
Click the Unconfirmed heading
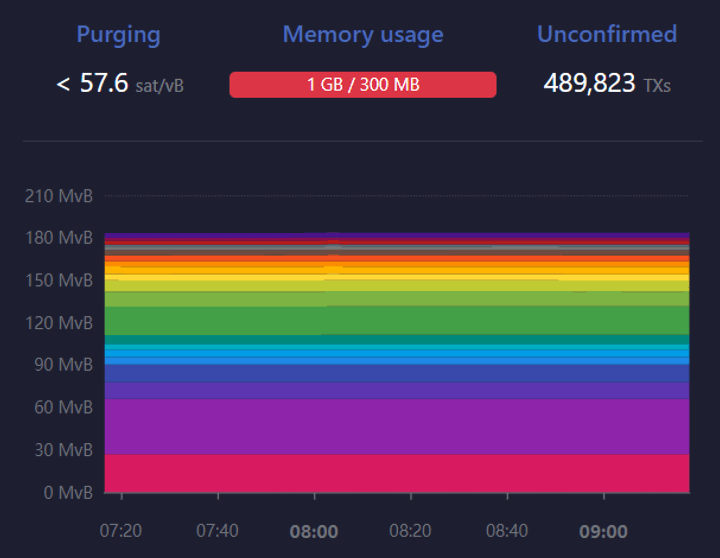point(607,34)
